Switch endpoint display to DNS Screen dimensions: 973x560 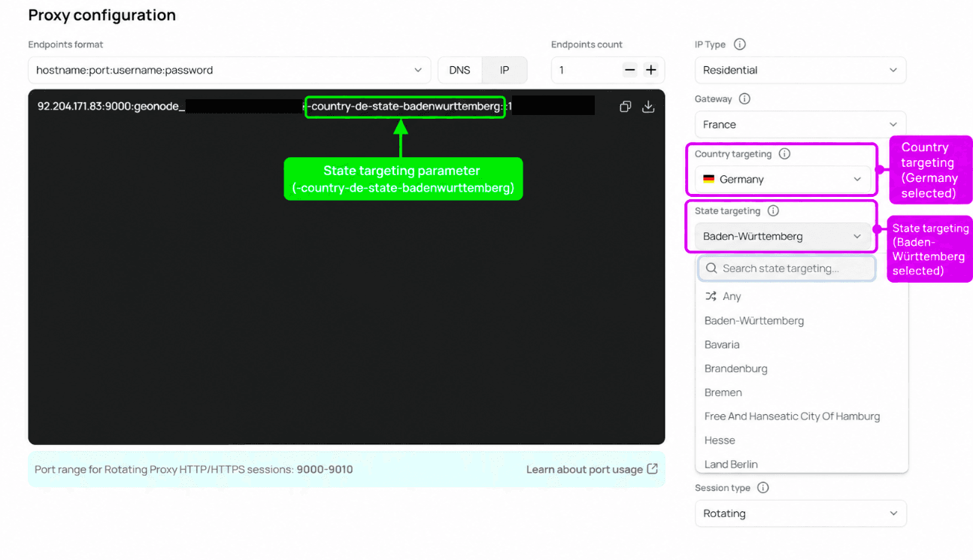[x=460, y=70]
